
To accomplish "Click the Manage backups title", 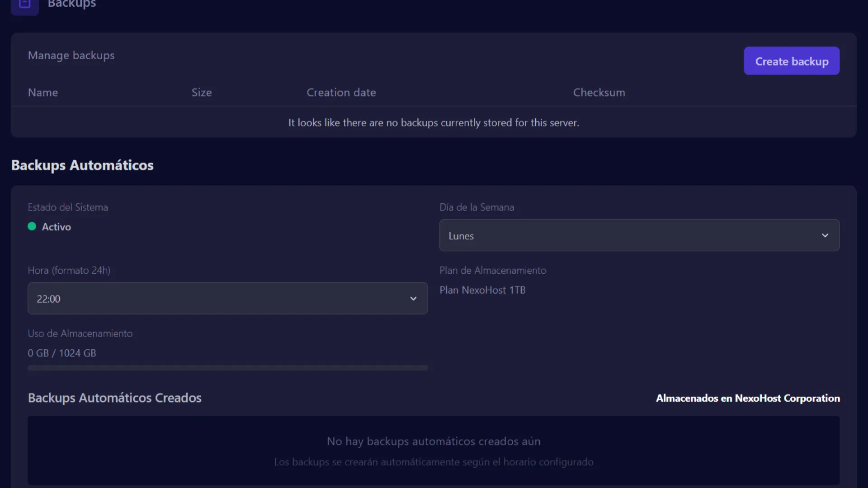I will pyautogui.click(x=71, y=56).
